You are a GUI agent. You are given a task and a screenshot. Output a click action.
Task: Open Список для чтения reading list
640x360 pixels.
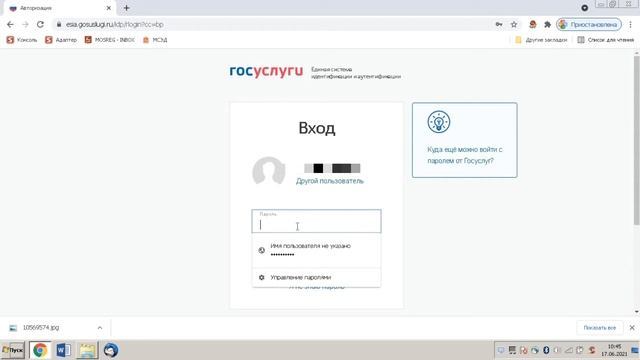pyautogui.click(x=605, y=40)
